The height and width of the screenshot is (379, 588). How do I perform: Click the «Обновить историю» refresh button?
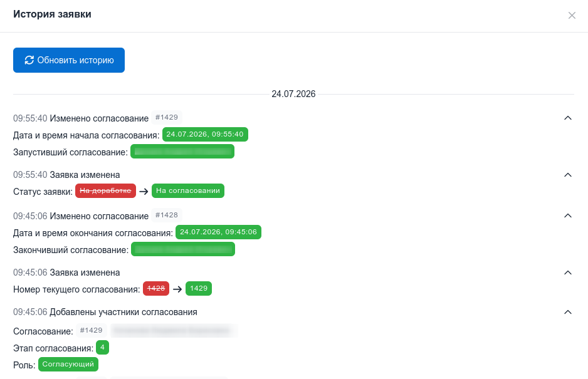coord(69,60)
